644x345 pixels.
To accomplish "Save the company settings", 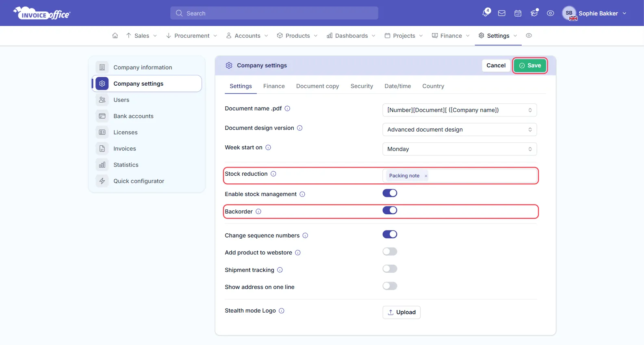I will (x=530, y=65).
